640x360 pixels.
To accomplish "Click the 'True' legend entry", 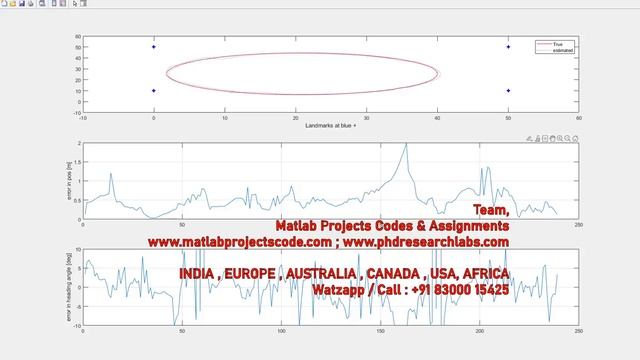I will (558, 44).
